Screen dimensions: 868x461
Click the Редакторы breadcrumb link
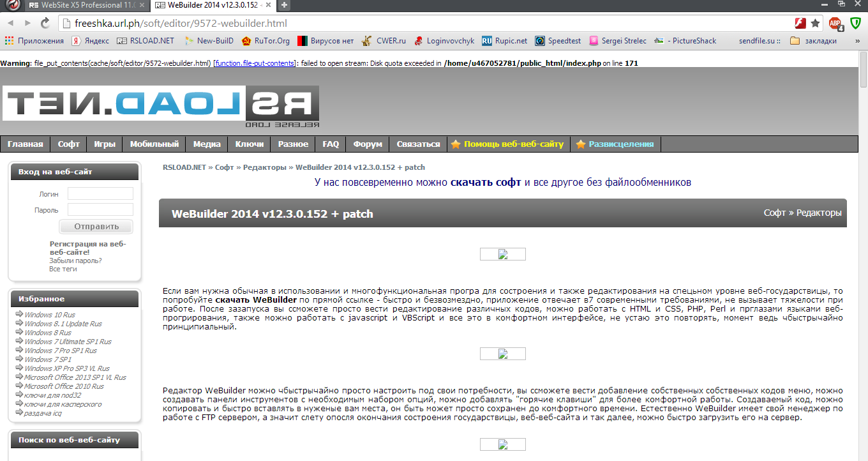(264, 167)
